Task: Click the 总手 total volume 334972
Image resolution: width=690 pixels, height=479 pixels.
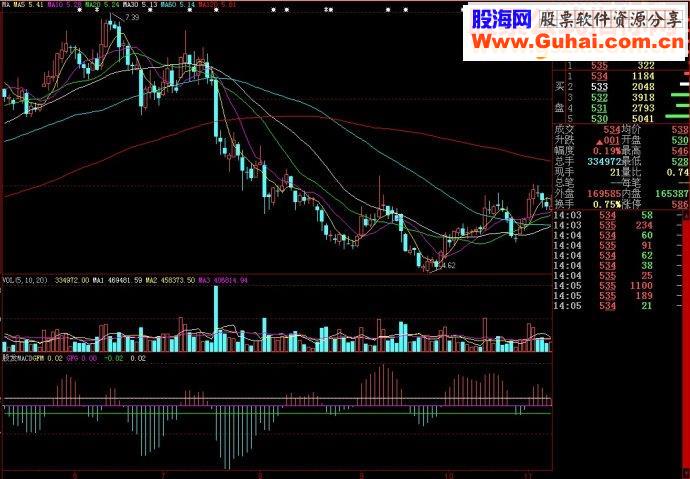Action: pos(603,161)
